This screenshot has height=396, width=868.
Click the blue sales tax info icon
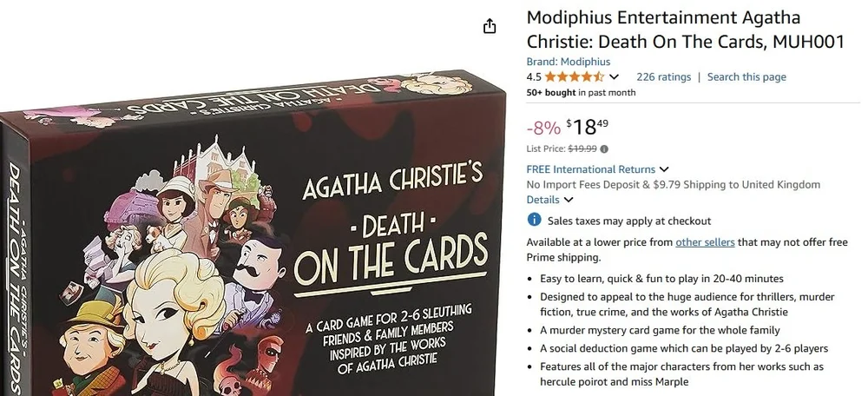534,220
